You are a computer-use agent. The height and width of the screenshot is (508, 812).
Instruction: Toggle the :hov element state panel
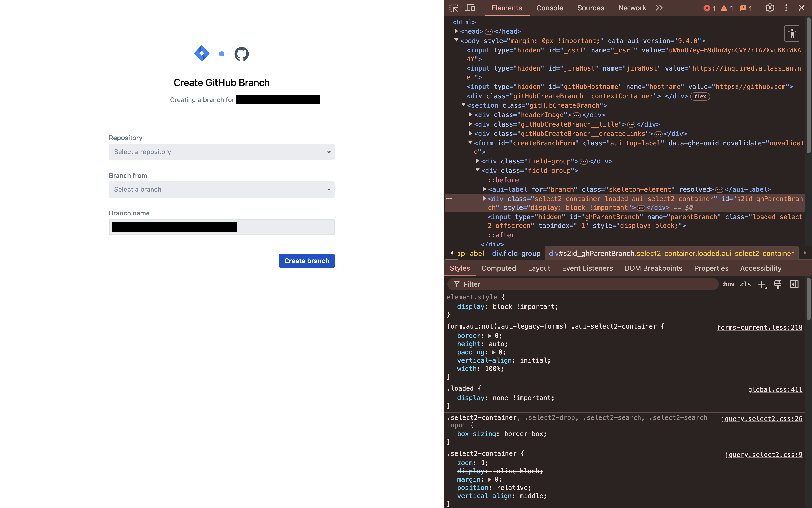pyautogui.click(x=728, y=284)
